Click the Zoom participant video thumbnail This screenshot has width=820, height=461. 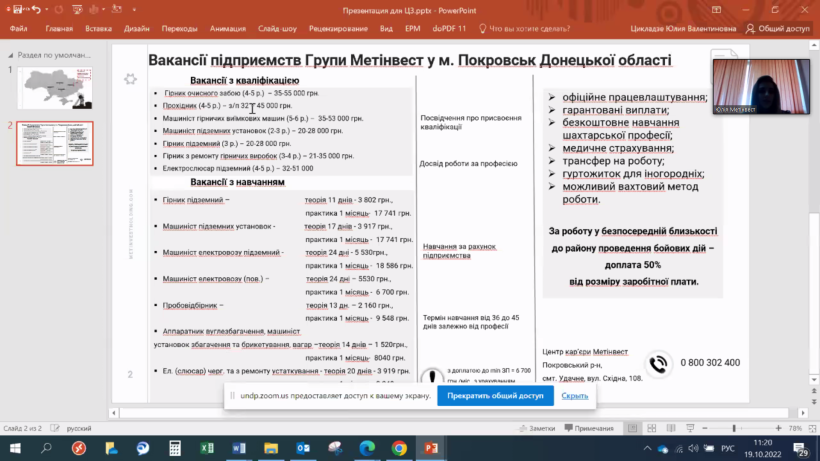tap(761, 86)
